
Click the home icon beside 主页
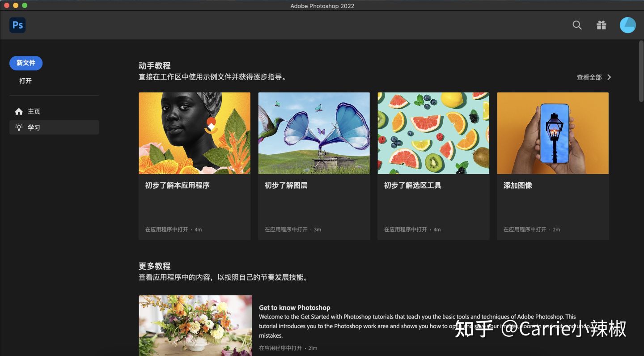[x=19, y=111]
